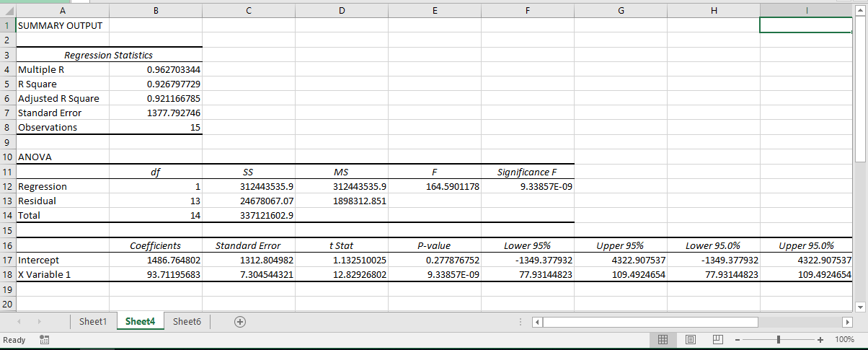Switch to Page Layout view icon
The image size is (868, 350).
click(690, 340)
